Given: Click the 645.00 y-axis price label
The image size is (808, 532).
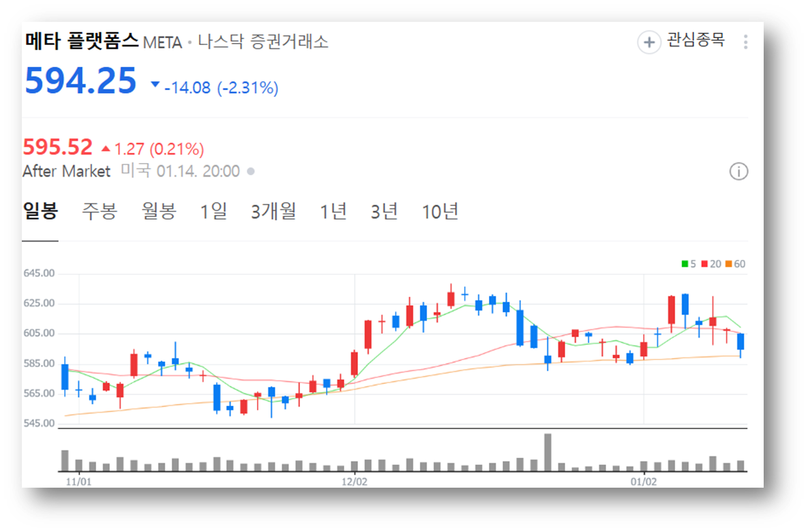Looking at the screenshot, I should (x=39, y=274).
